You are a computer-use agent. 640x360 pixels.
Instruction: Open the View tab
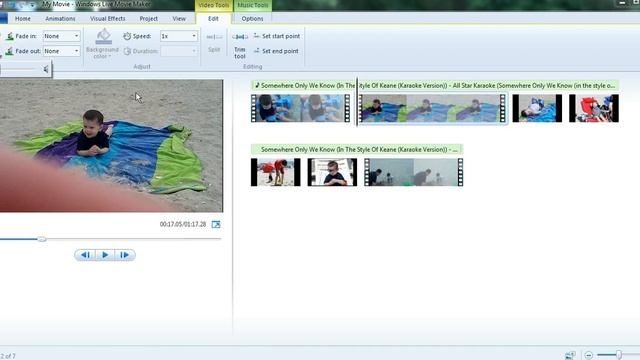point(179,19)
